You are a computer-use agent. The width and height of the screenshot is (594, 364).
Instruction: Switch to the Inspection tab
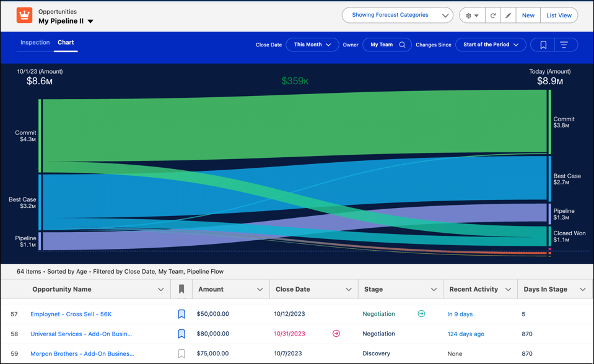pos(35,42)
